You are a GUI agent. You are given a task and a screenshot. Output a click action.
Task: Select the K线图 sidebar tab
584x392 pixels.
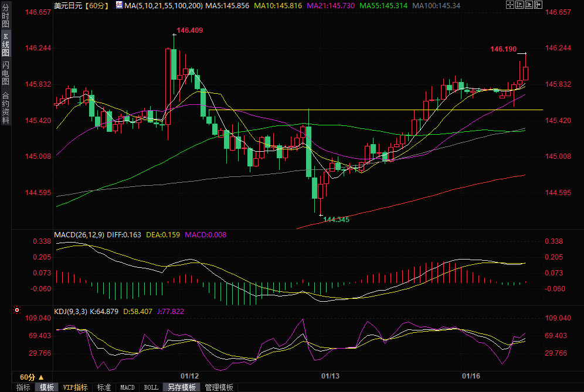click(x=5, y=45)
